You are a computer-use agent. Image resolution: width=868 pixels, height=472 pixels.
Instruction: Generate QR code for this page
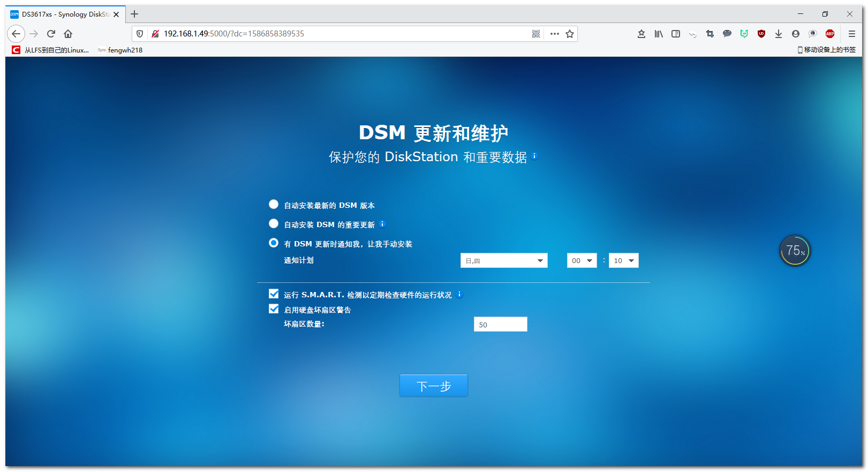point(536,34)
